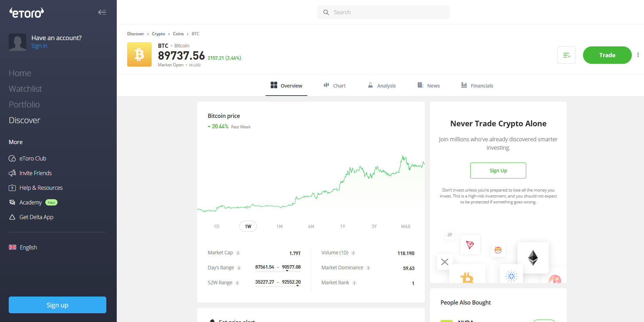
Task: Select the 6M chart range
Action: point(311,226)
